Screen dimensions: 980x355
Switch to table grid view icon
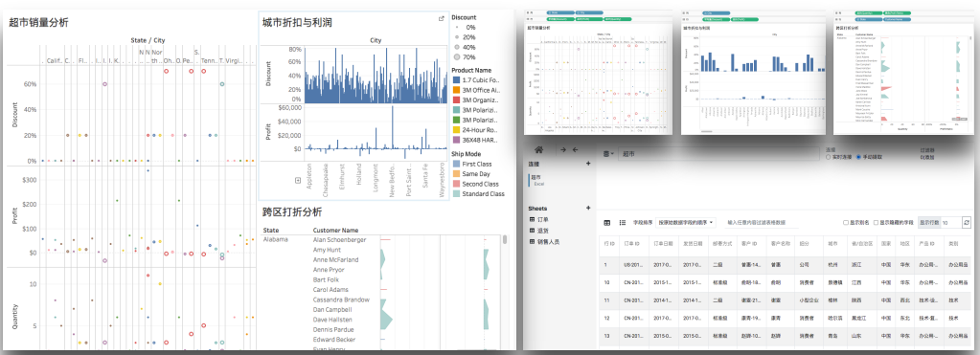click(607, 222)
